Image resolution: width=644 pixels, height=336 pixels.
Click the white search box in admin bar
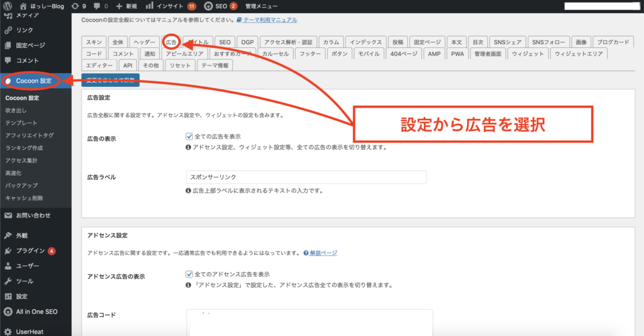602,6
